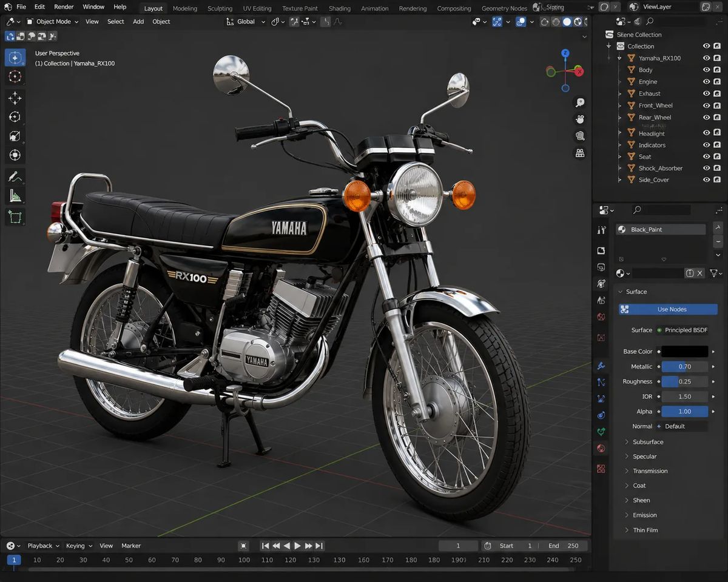Switch perspective/orthographic grid icon
This screenshot has width=728, height=582.
[x=580, y=153]
